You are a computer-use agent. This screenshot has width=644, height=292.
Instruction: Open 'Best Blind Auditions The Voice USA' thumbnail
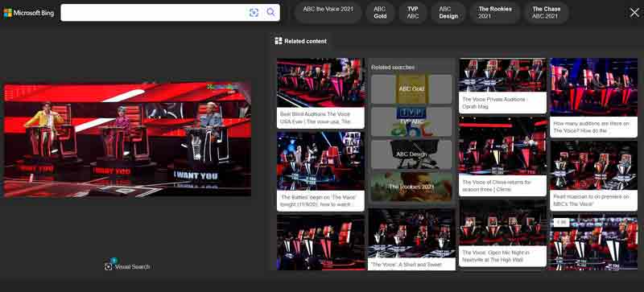coord(320,83)
